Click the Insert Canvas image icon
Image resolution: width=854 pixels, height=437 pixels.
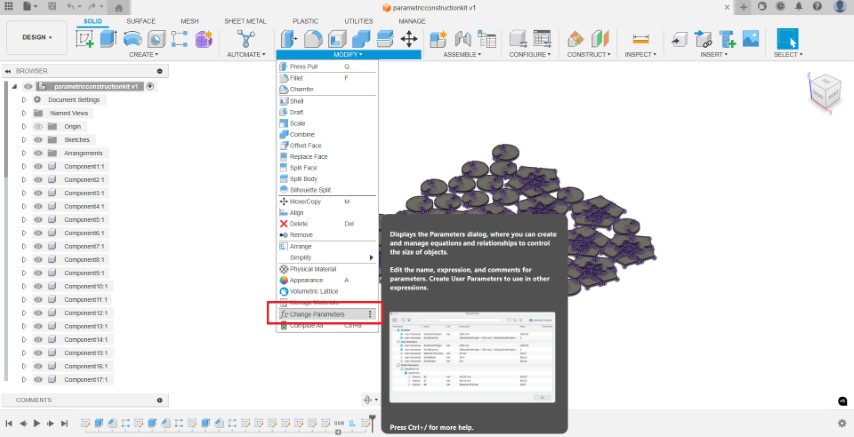click(x=751, y=39)
